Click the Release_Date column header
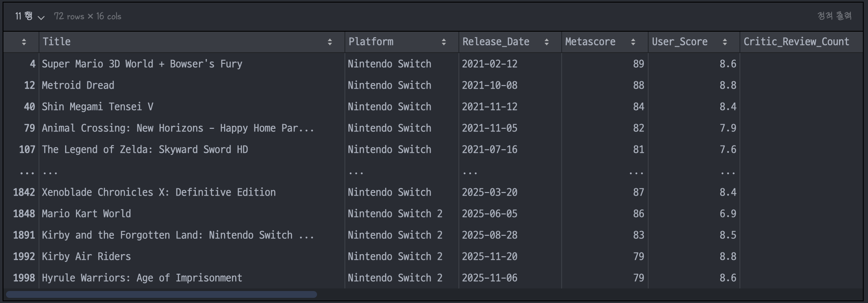The height and width of the screenshot is (303, 868). pyautogui.click(x=510, y=42)
